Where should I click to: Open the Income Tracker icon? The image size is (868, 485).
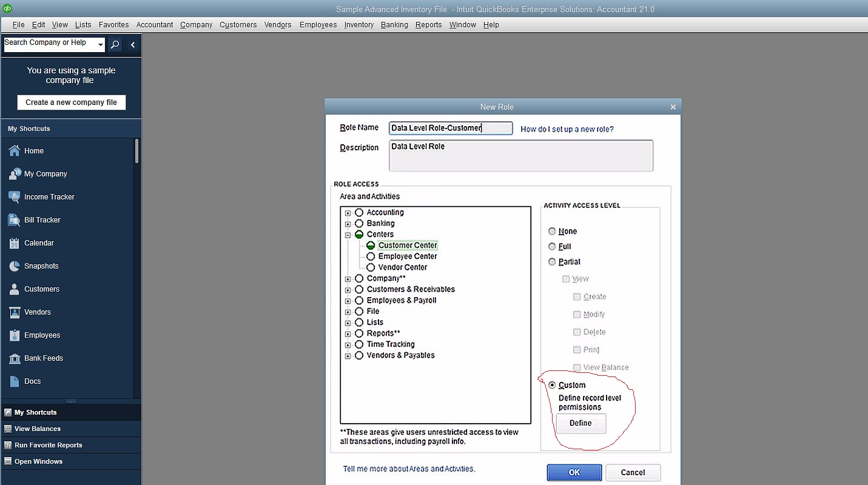pos(14,197)
